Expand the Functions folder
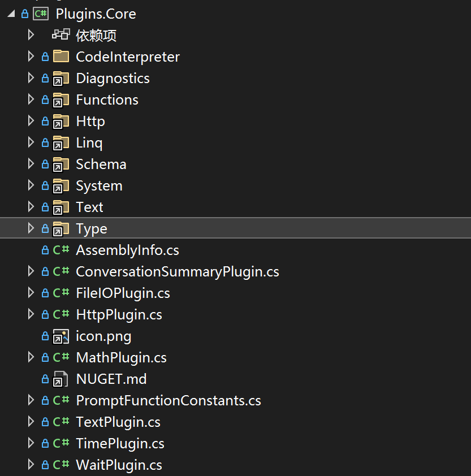This screenshot has width=471, height=476. pos(31,100)
